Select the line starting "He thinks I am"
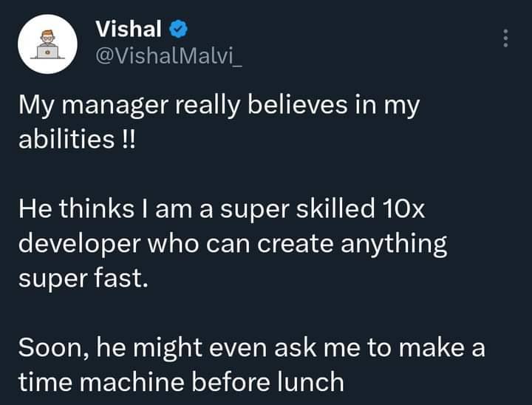The height and width of the screenshot is (405, 532). tap(222, 208)
